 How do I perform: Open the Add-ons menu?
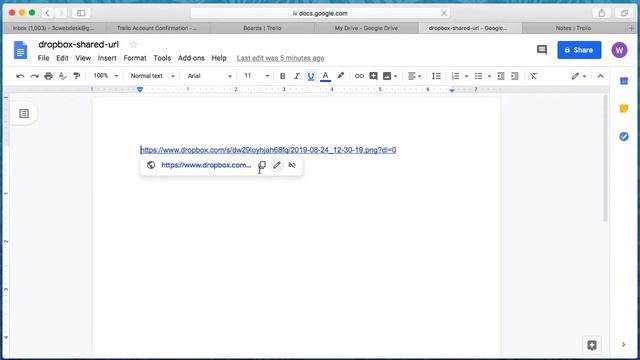pyautogui.click(x=191, y=58)
